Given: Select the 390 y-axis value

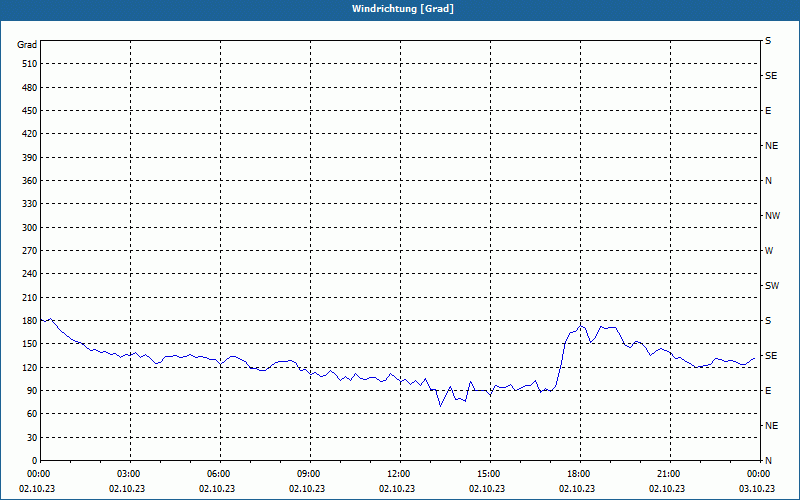Looking at the screenshot, I should (30, 158).
